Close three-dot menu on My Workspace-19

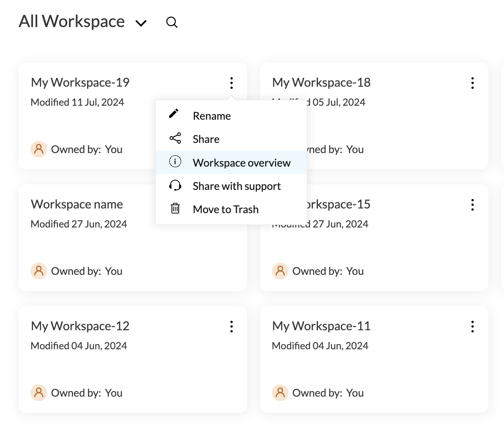coord(231,83)
